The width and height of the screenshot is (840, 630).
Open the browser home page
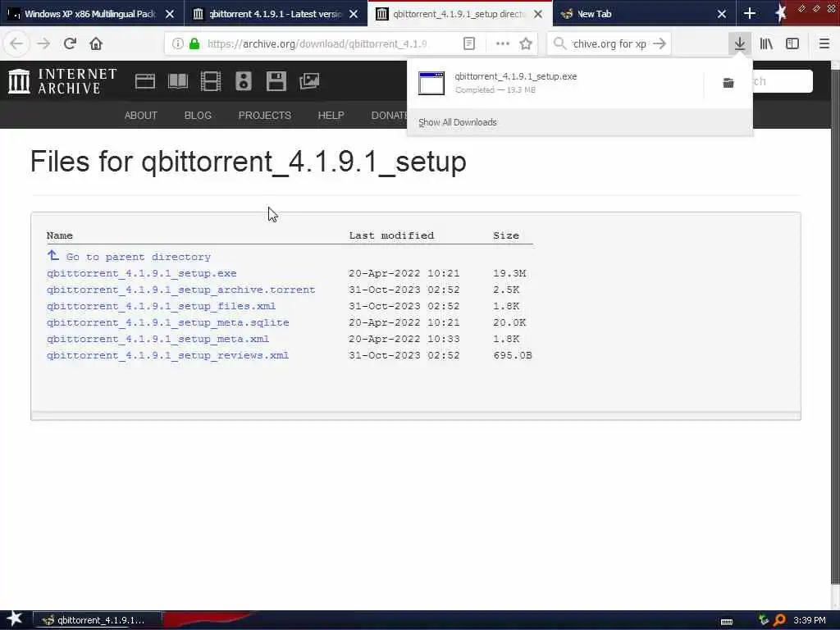[96, 43]
